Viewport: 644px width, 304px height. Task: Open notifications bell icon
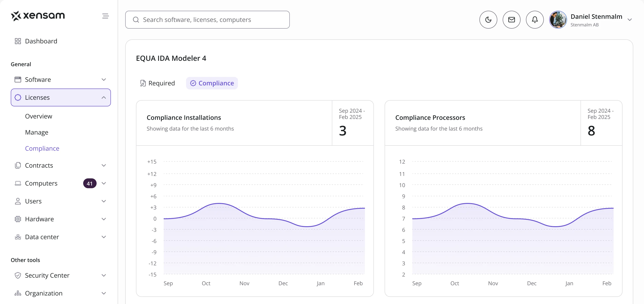[x=534, y=20]
